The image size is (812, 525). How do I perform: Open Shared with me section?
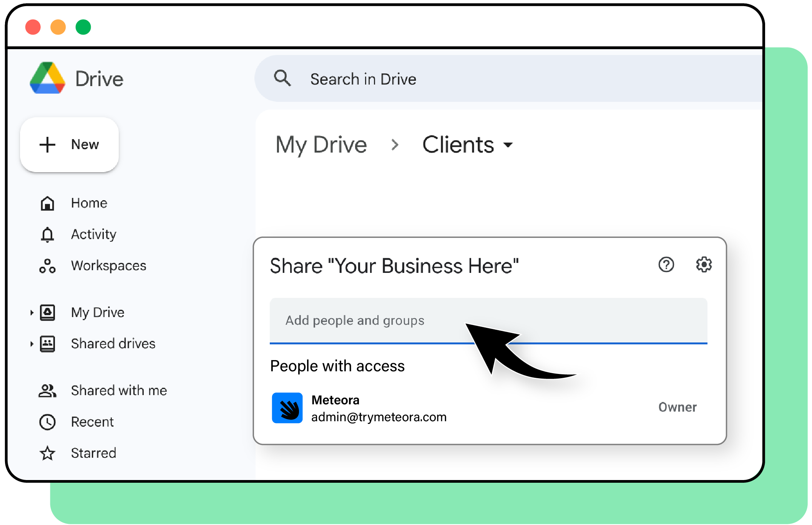pos(119,390)
